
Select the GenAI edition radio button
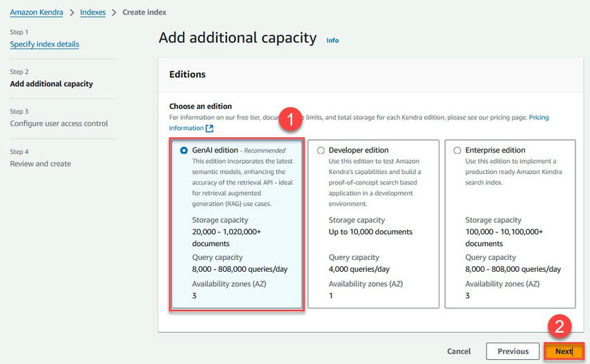point(184,150)
